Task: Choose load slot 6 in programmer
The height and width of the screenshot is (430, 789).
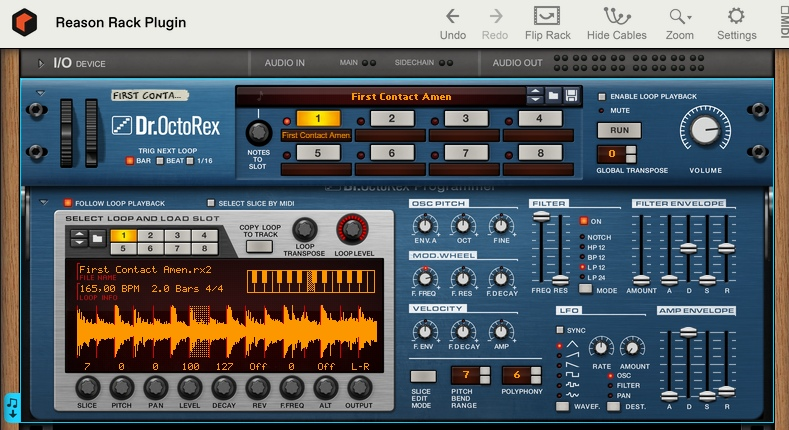Action: (150, 248)
